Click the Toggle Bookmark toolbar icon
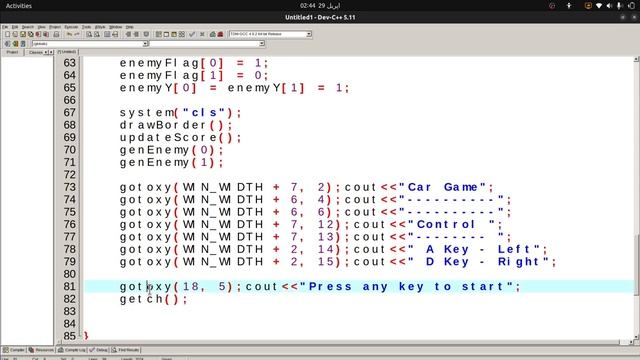This screenshot has width=640, height=360. pyautogui.click(x=146, y=34)
